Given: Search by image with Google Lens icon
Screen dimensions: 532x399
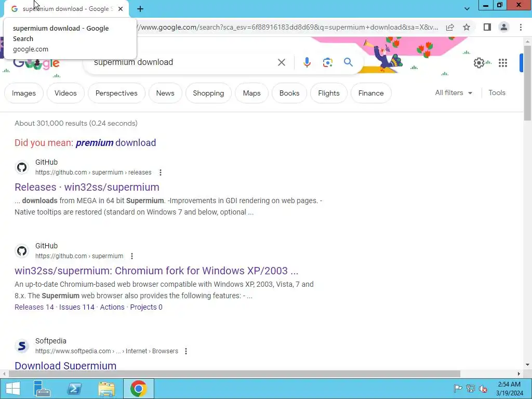Looking at the screenshot, I should (x=327, y=62).
